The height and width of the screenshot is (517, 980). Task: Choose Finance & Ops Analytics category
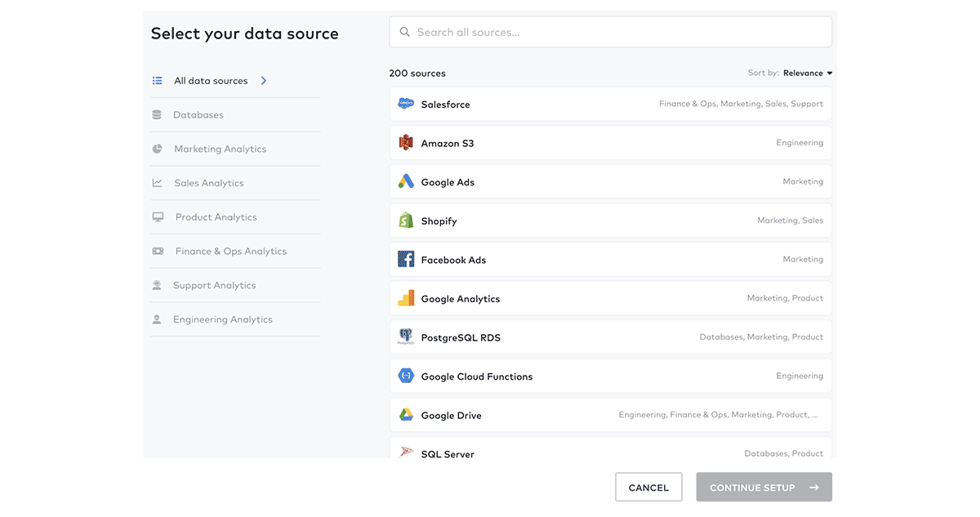[230, 252]
